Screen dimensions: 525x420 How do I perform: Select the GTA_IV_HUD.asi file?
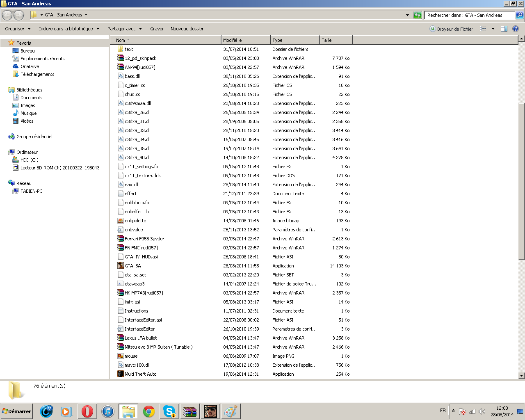pos(141,257)
